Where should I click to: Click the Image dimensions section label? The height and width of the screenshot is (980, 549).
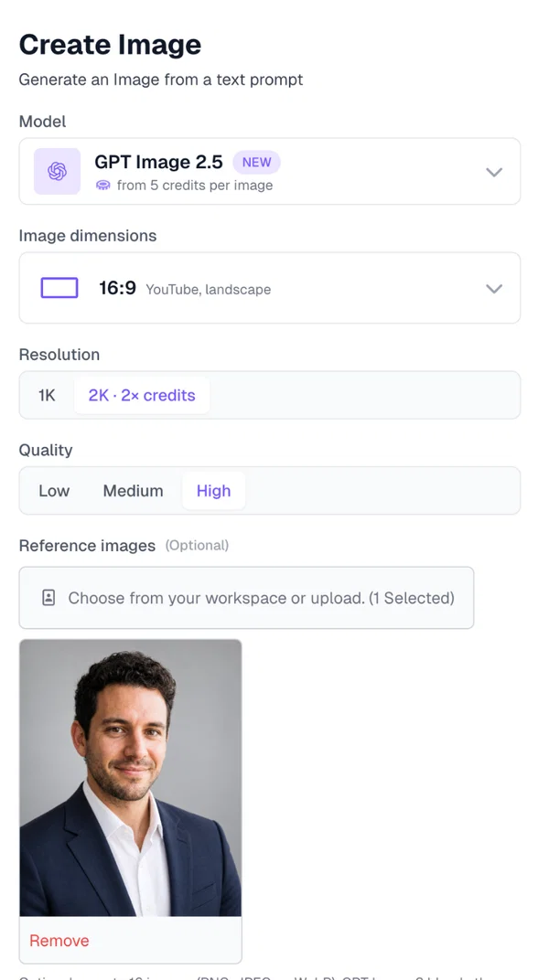coord(88,236)
